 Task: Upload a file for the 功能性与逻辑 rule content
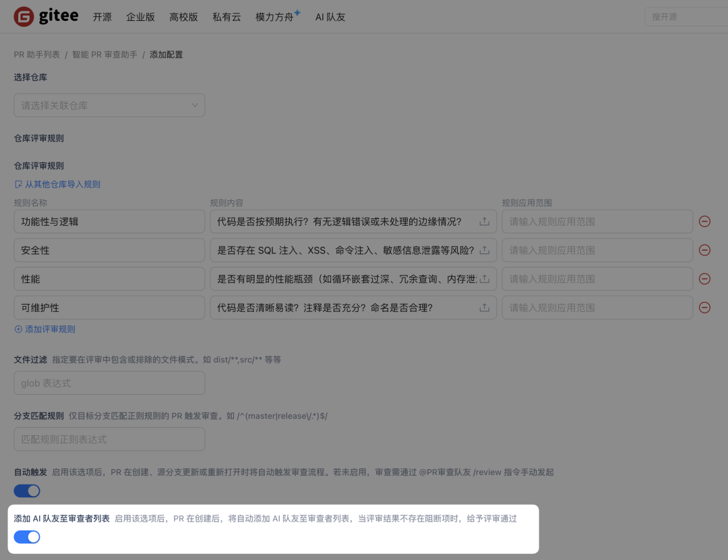point(485,221)
